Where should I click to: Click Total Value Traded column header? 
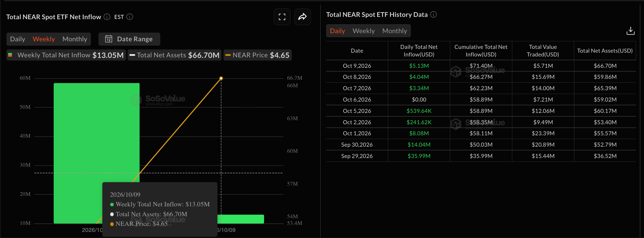coord(543,51)
